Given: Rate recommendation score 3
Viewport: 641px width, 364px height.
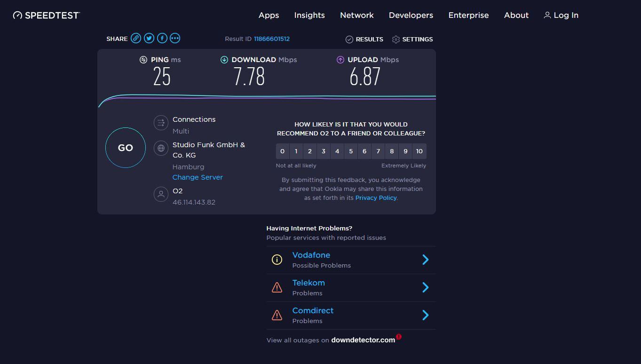Looking at the screenshot, I should click(x=323, y=151).
